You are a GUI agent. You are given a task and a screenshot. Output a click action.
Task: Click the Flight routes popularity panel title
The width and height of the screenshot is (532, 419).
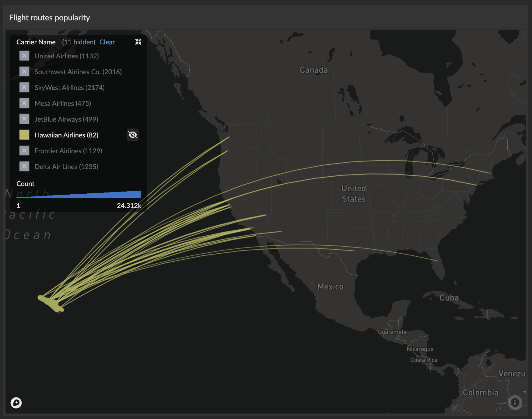(x=50, y=18)
